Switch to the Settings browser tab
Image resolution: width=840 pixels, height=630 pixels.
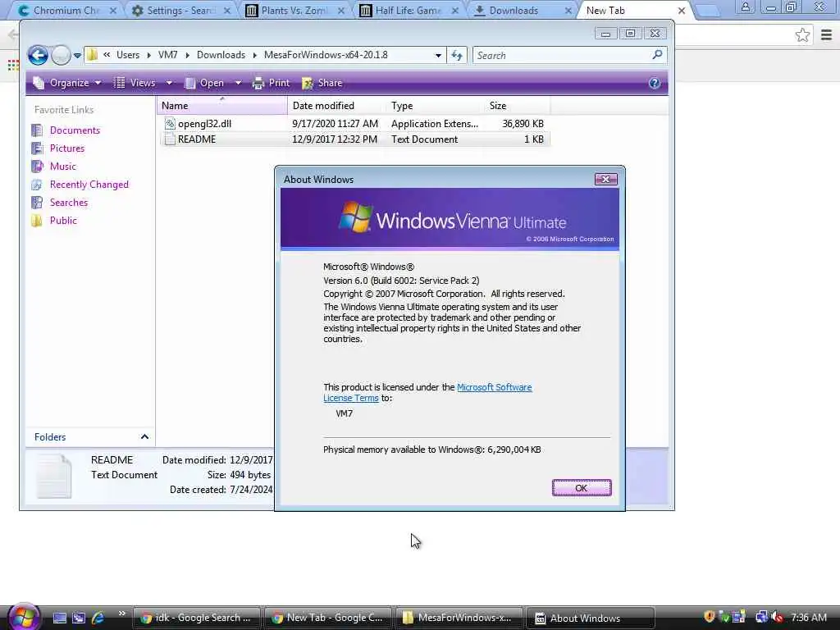tap(181, 10)
